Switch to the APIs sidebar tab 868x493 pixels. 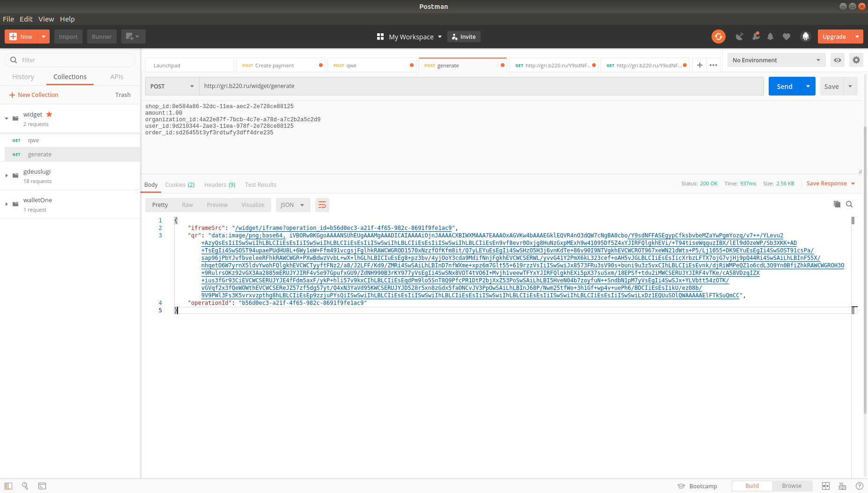[x=117, y=77]
